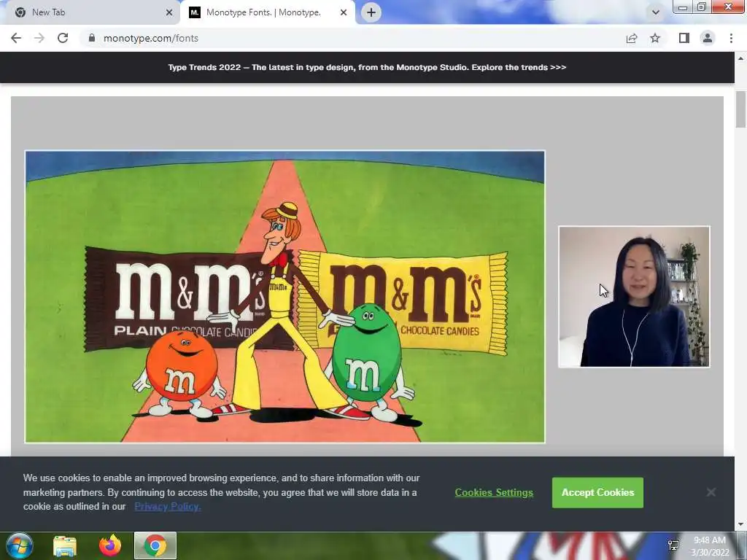This screenshot has height=560, width=747.
Task: Open the Chrome three-dot menu
Action: (731, 38)
